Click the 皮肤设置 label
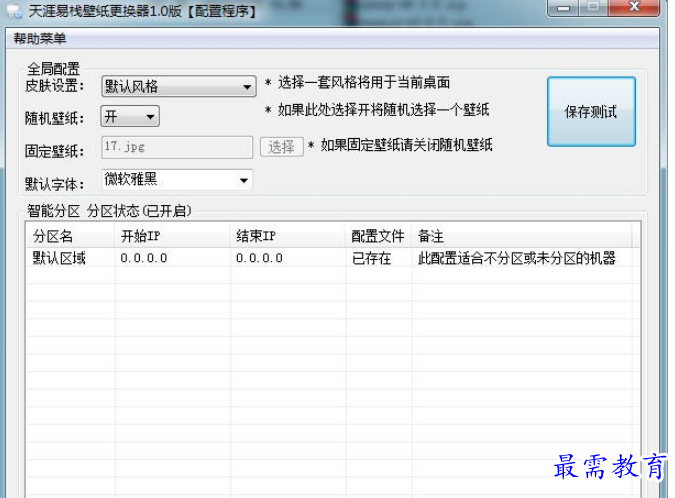 (55, 85)
